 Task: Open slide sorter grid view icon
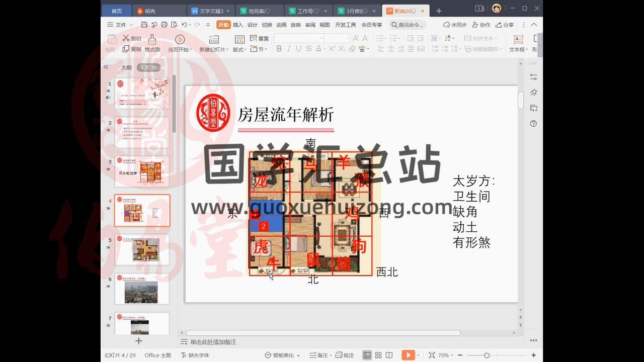pyautogui.click(x=378, y=355)
